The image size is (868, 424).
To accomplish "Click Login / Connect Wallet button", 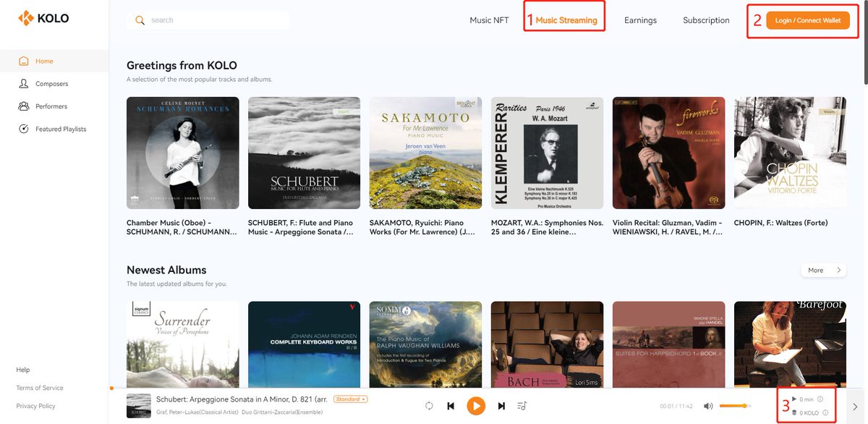I will click(x=808, y=20).
